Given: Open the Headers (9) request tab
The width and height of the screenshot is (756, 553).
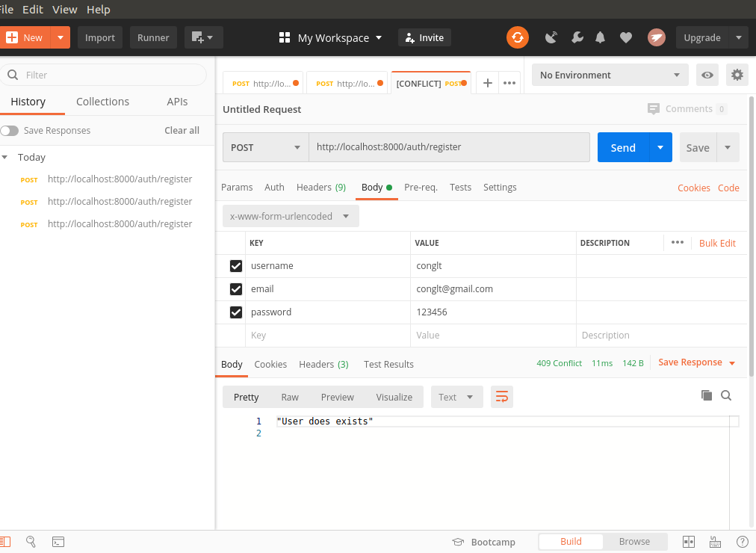Looking at the screenshot, I should [x=320, y=188].
